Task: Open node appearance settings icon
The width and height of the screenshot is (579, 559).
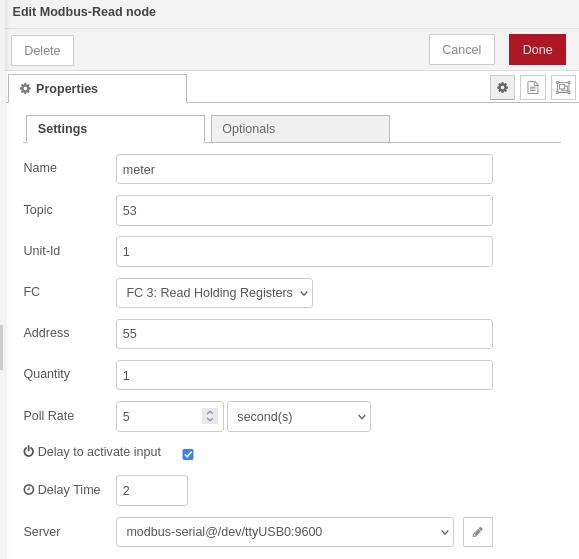Action: (x=563, y=88)
